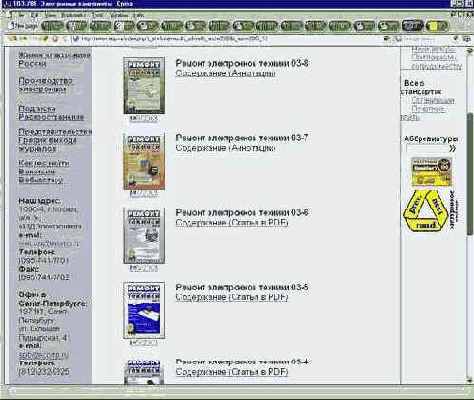Open the PDF articles link for issue 03-6
This screenshot has height=400, width=474.
[232, 222]
